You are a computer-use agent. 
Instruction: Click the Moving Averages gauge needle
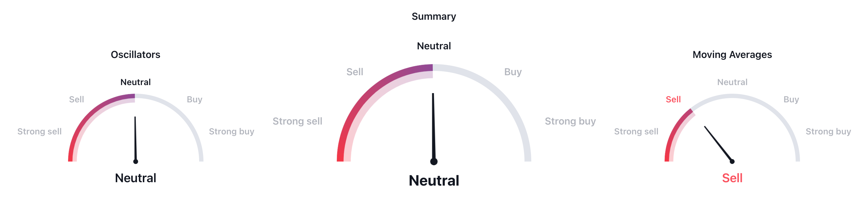(718, 144)
